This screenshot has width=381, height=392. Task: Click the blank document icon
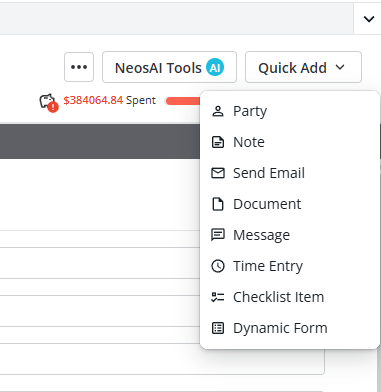click(x=218, y=204)
